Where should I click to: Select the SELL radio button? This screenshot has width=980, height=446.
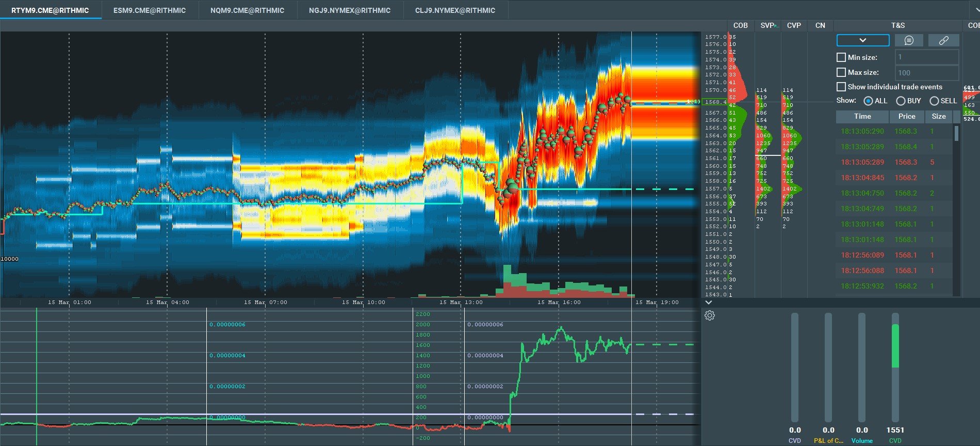(934, 101)
